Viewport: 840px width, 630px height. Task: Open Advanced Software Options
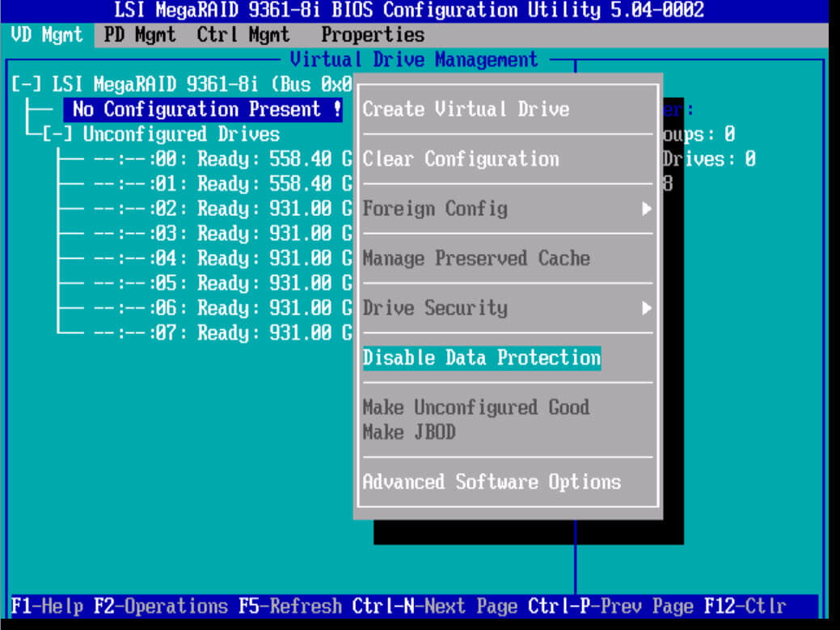(x=492, y=482)
